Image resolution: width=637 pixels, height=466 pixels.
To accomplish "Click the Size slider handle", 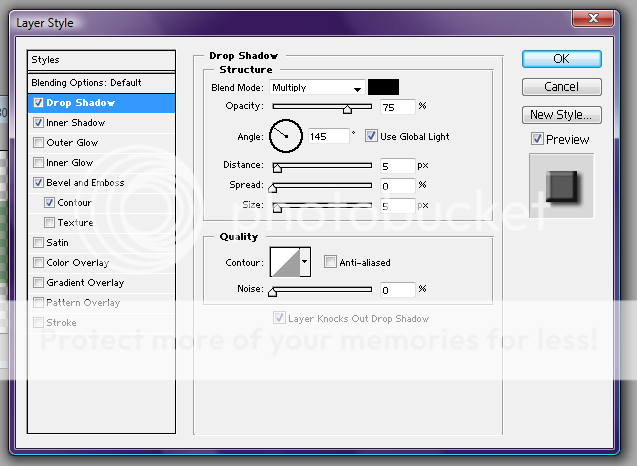I will [277, 208].
